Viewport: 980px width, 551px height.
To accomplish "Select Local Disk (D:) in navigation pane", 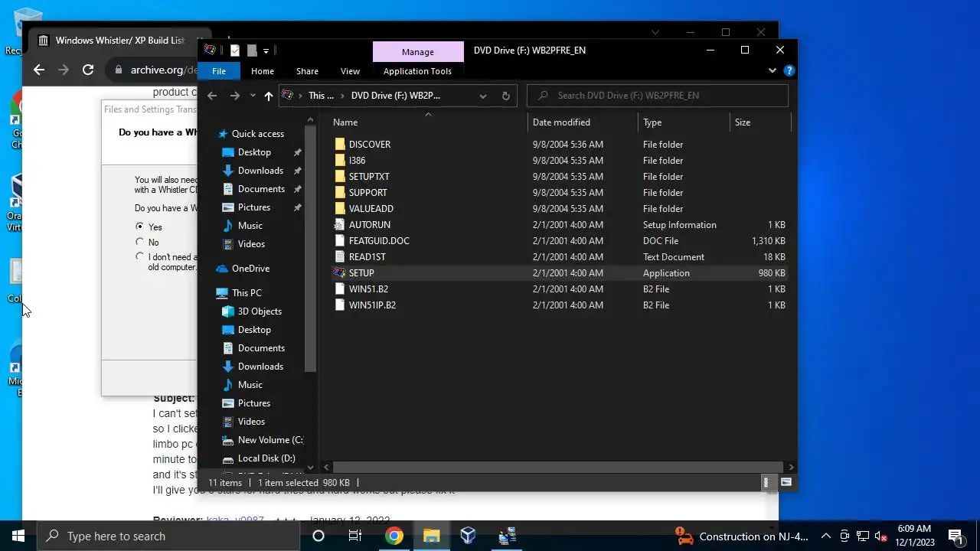I will point(266,458).
